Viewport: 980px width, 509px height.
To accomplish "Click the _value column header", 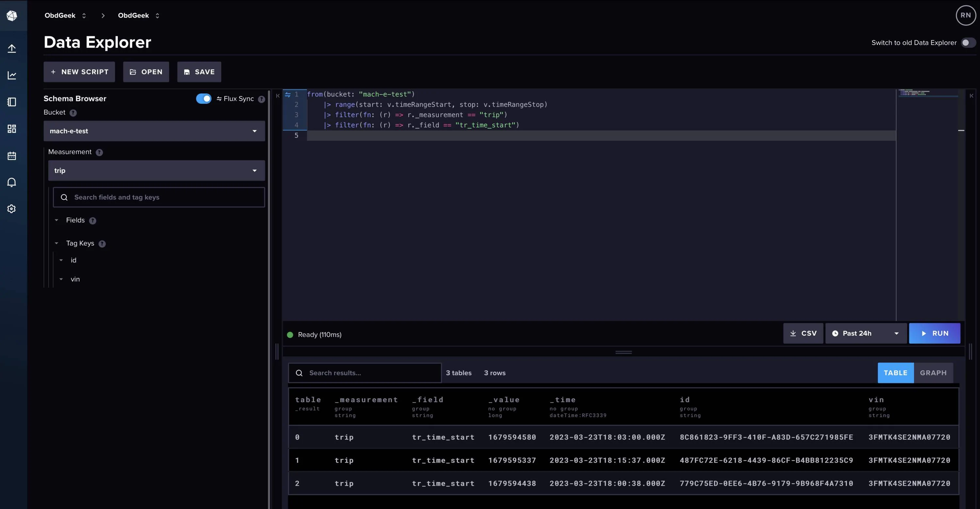I will (504, 400).
